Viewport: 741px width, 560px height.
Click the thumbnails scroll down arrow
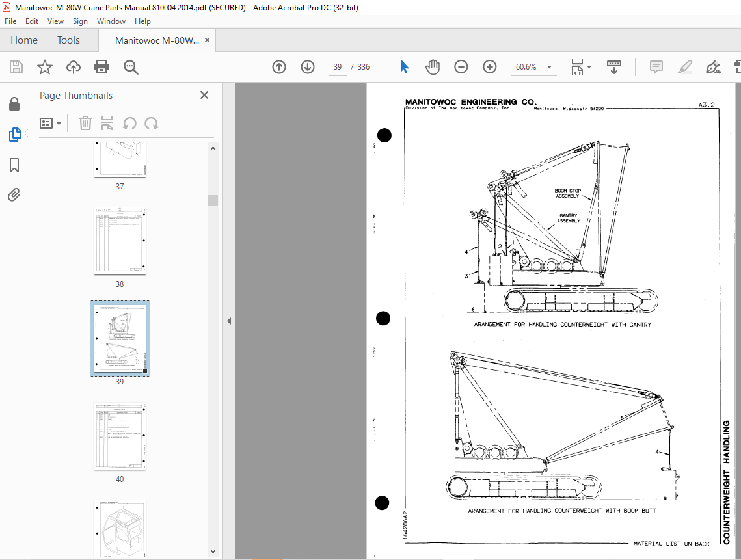pyautogui.click(x=213, y=552)
